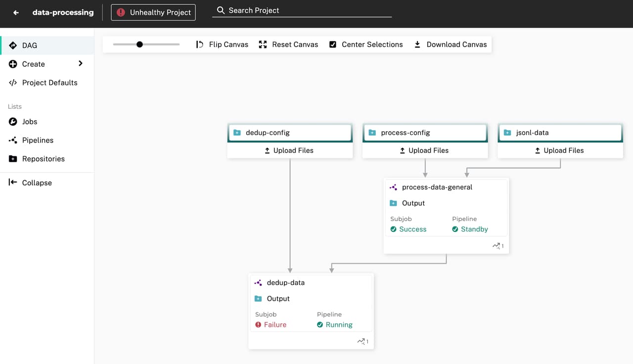
Task: Click Download Canvas button
Action: click(451, 45)
